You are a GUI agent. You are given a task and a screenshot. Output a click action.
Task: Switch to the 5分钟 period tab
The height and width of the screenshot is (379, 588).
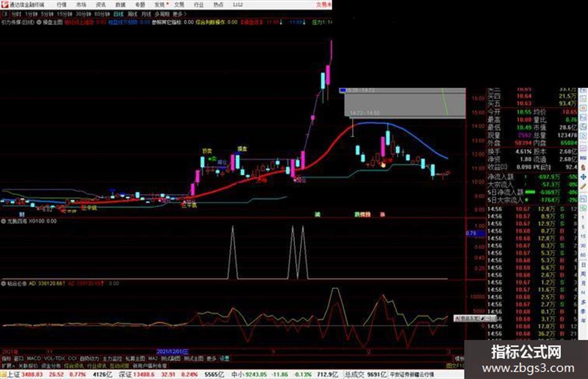(47, 14)
